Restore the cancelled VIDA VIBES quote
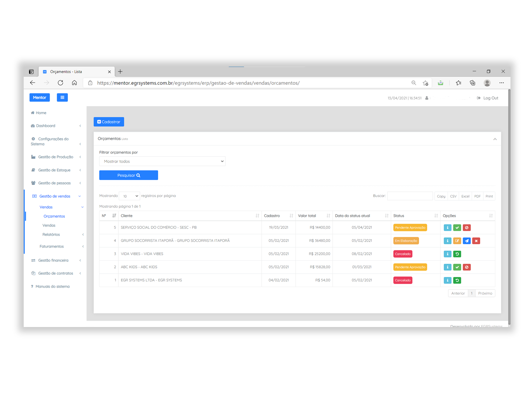The image size is (532, 397). (457, 254)
